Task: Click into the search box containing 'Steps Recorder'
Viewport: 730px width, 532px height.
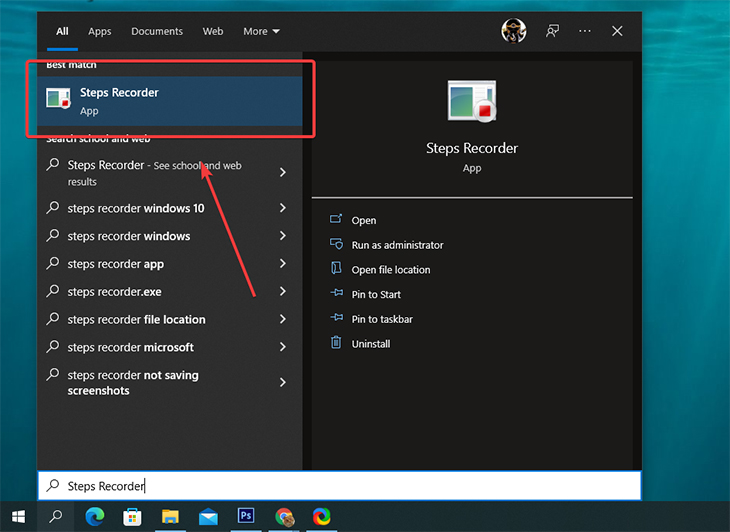Action: 339,486
